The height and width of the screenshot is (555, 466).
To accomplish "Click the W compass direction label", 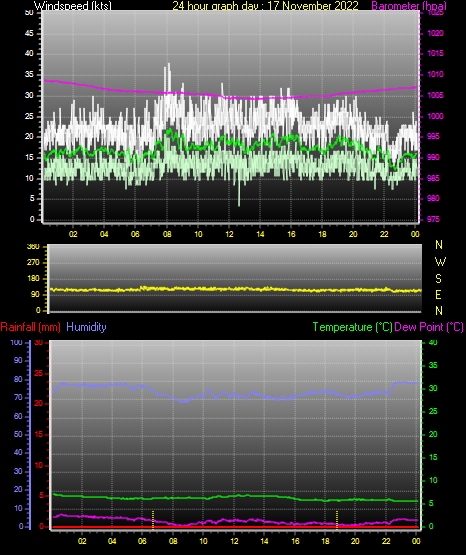I will click(x=440, y=262).
